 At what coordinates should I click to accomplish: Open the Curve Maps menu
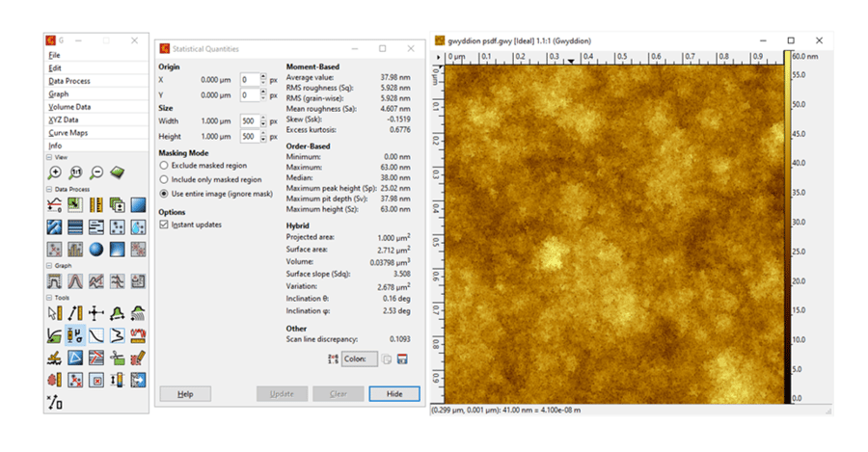pyautogui.click(x=96, y=133)
